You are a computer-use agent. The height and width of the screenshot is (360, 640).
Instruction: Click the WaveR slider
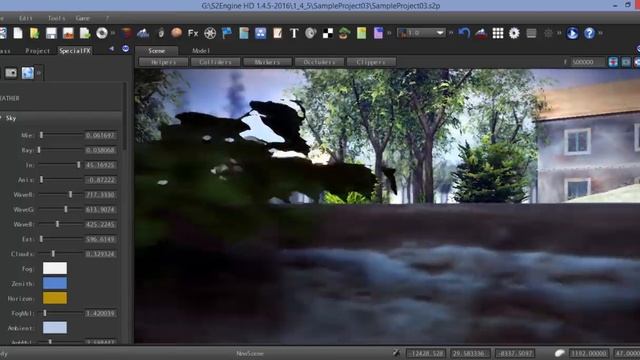click(x=60, y=194)
